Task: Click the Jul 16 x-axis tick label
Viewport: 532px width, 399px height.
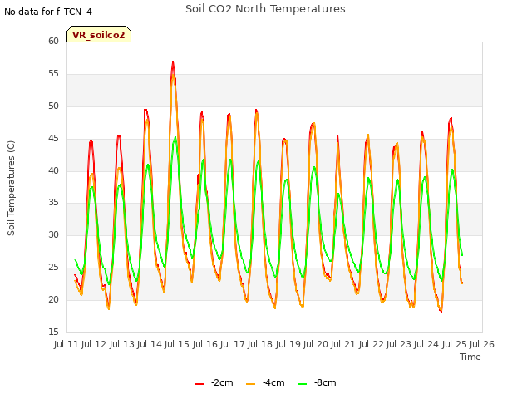Action: (205, 344)
